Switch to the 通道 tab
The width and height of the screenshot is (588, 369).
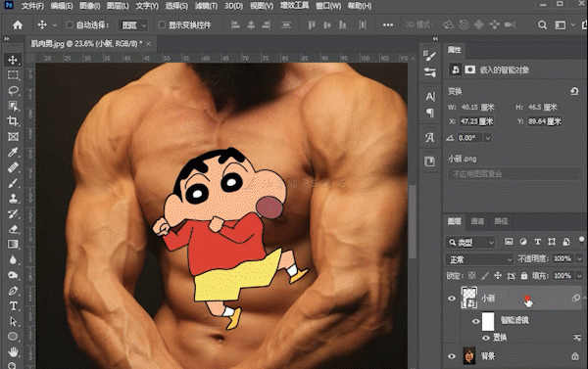pyautogui.click(x=477, y=221)
